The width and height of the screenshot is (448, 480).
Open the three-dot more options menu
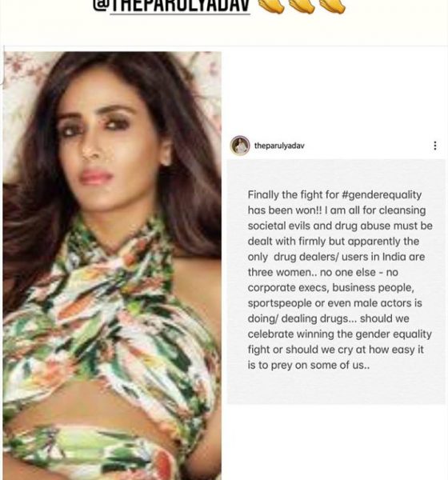coord(435,146)
